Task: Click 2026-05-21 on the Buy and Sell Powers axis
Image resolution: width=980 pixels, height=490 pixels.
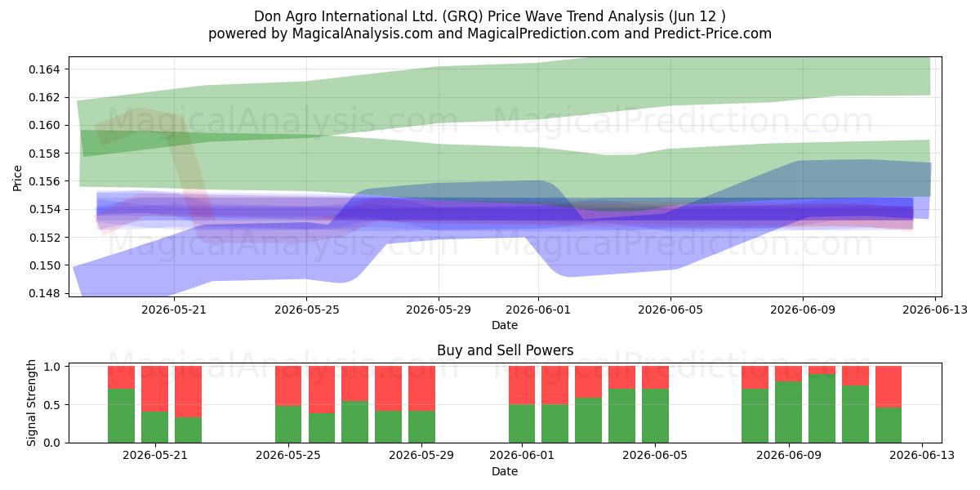Action: pos(154,456)
